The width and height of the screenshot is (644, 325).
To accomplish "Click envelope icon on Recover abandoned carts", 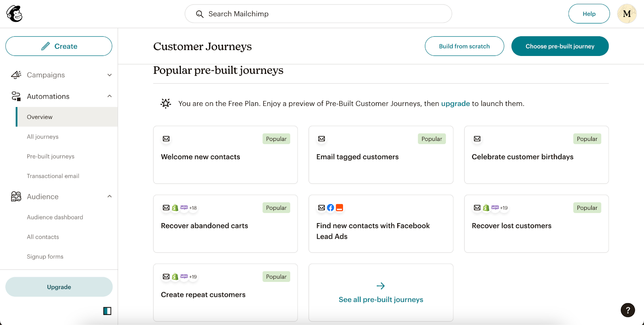I will (x=166, y=208).
